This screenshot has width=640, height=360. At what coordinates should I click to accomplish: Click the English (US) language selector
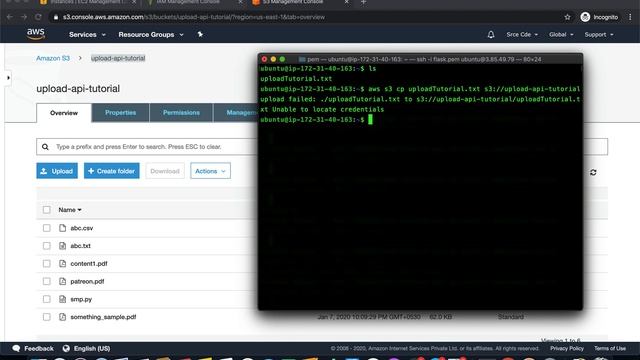[92, 348]
